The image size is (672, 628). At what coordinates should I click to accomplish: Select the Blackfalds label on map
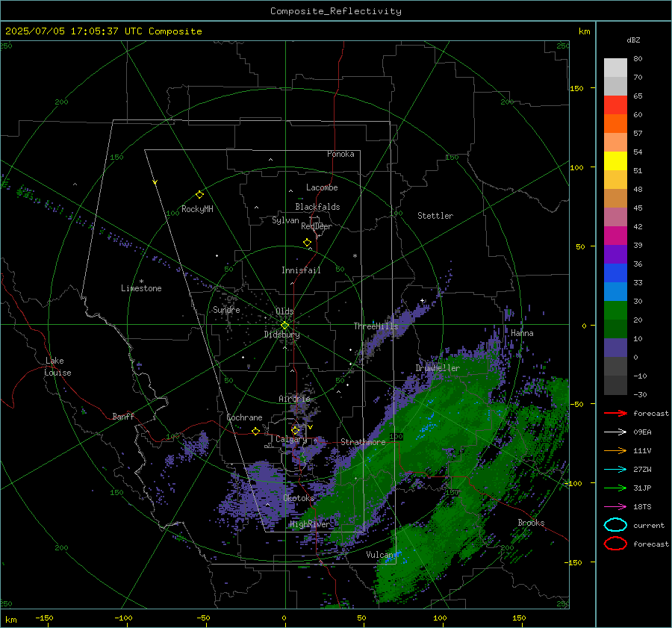(x=317, y=207)
